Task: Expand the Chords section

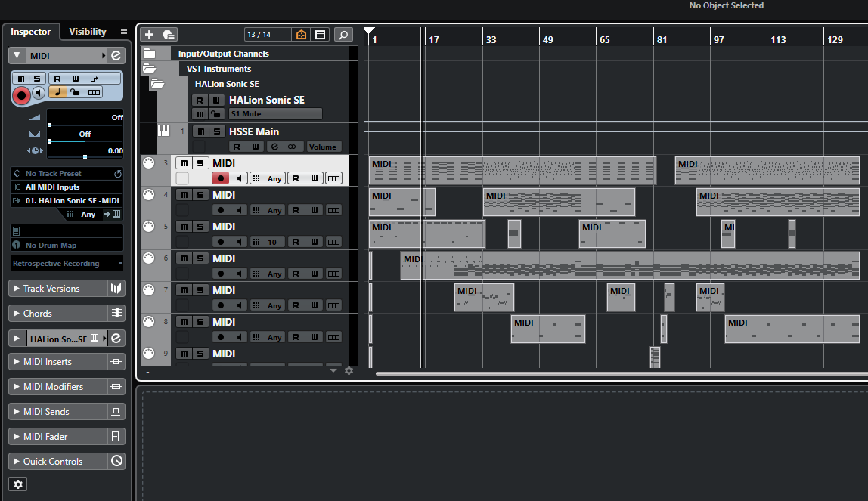Action: click(17, 313)
